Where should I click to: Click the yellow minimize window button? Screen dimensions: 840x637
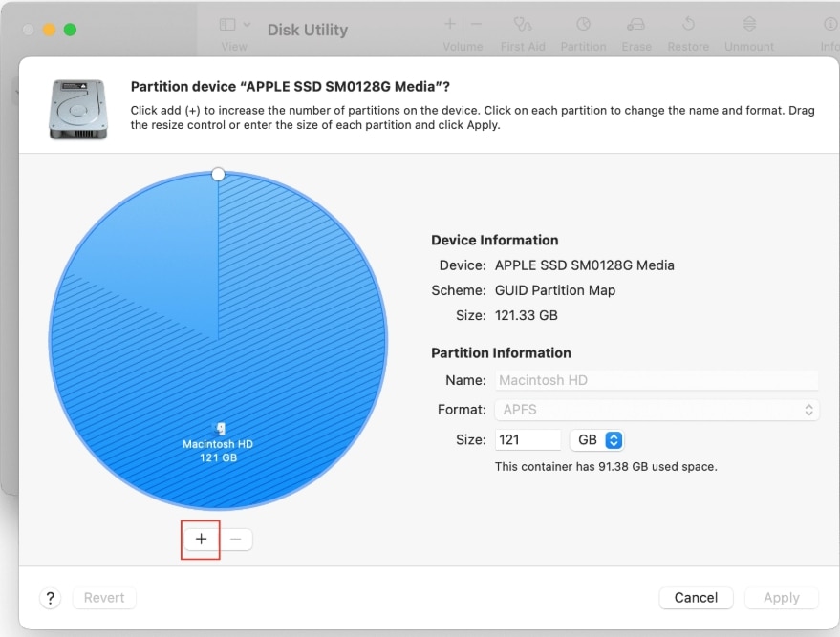tap(50, 30)
